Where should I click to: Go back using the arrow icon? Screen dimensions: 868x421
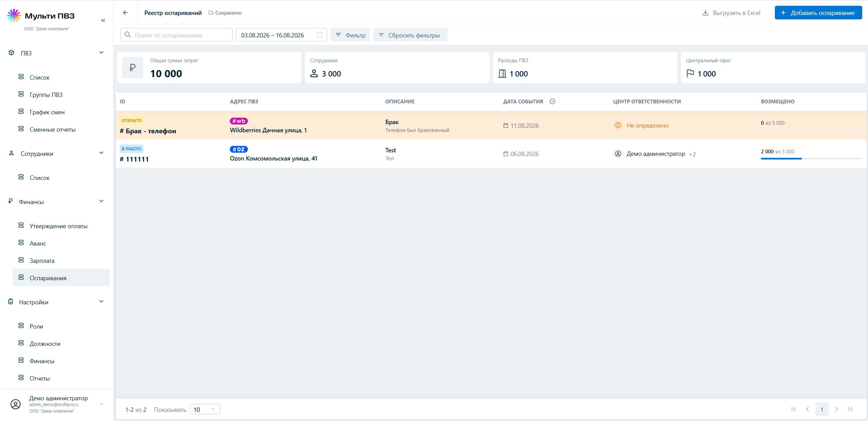(x=125, y=13)
